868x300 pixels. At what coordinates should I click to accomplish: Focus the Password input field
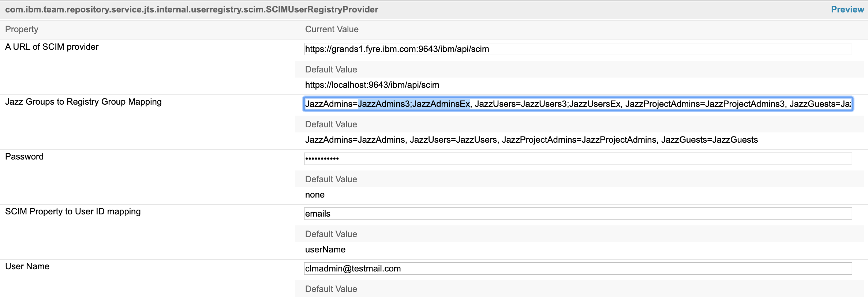tap(578, 159)
